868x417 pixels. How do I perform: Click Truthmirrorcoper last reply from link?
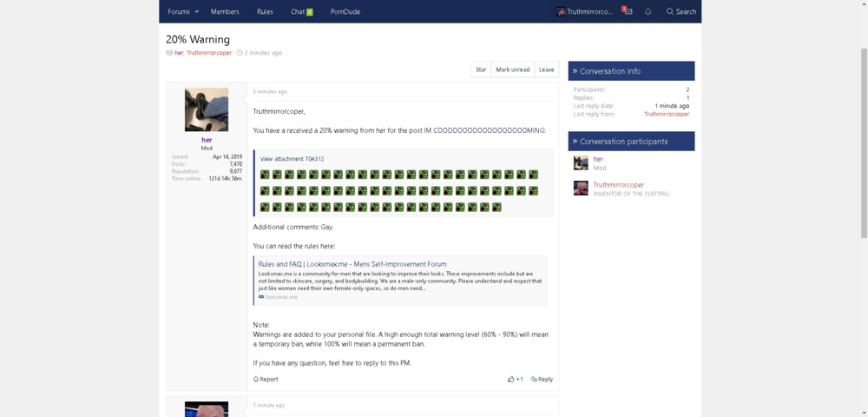(667, 114)
